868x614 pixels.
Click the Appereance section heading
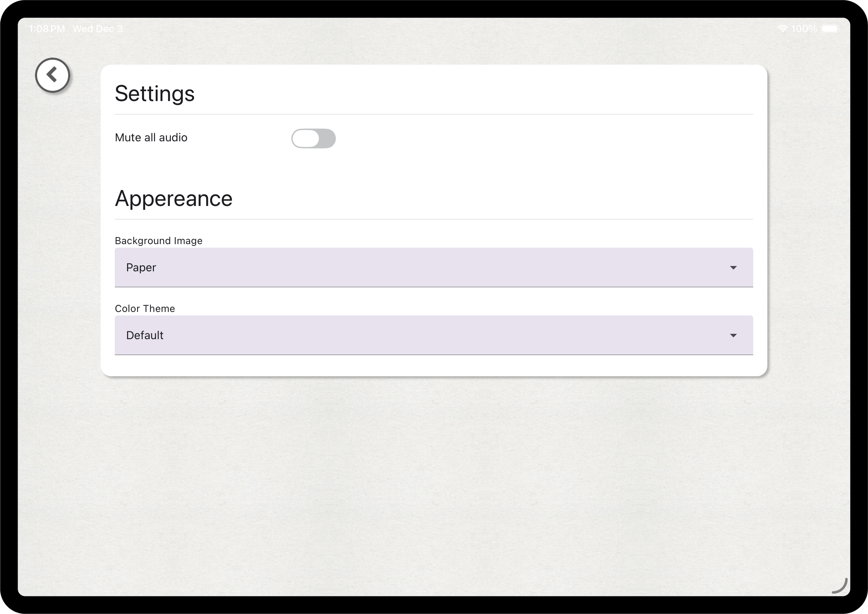173,199
